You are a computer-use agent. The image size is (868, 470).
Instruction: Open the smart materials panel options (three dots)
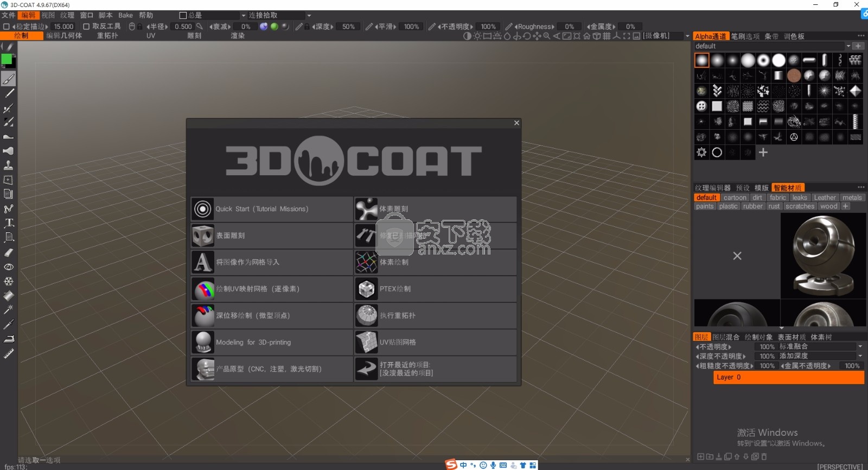(x=861, y=187)
